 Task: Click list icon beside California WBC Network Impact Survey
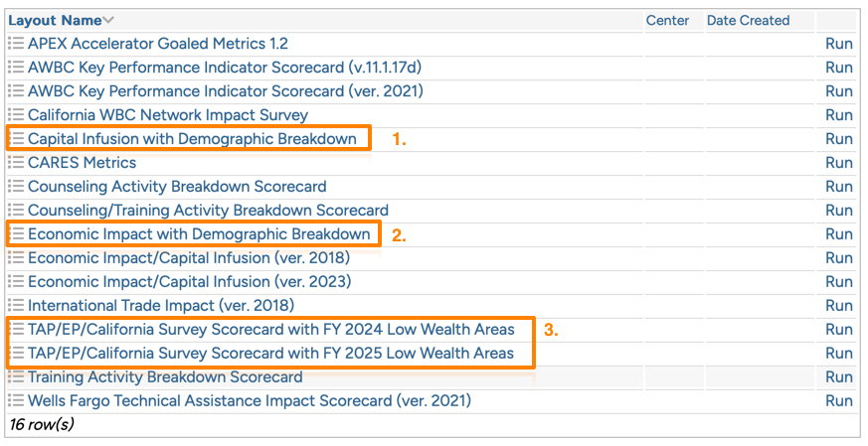pos(16,115)
